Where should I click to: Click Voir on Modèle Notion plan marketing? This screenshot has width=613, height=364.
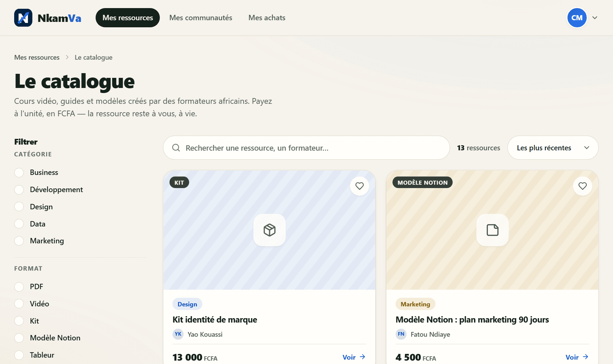[x=577, y=357]
